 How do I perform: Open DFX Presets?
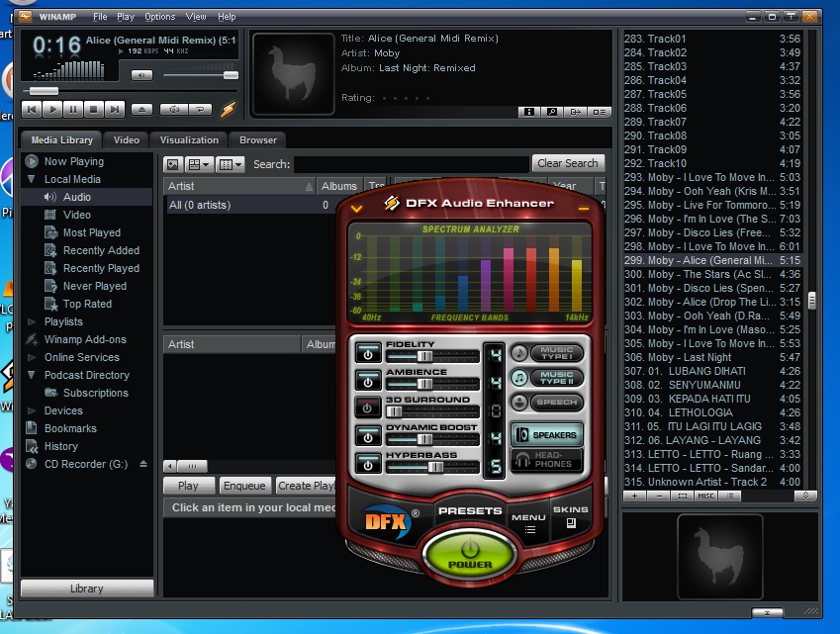click(x=470, y=510)
